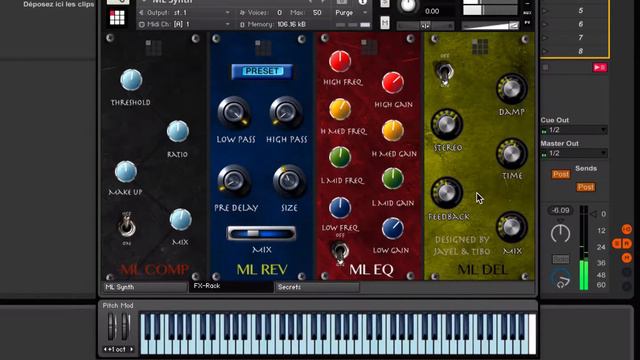Click the red High Freq knob
The image size is (640, 360).
tap(340, 62)
